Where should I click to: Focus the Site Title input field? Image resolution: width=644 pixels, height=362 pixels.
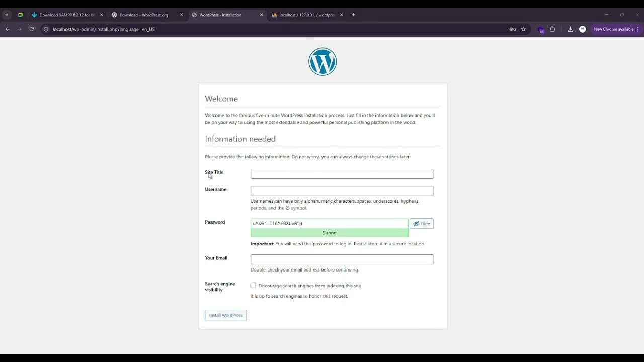pyautogui.click(x=342, y=174)
